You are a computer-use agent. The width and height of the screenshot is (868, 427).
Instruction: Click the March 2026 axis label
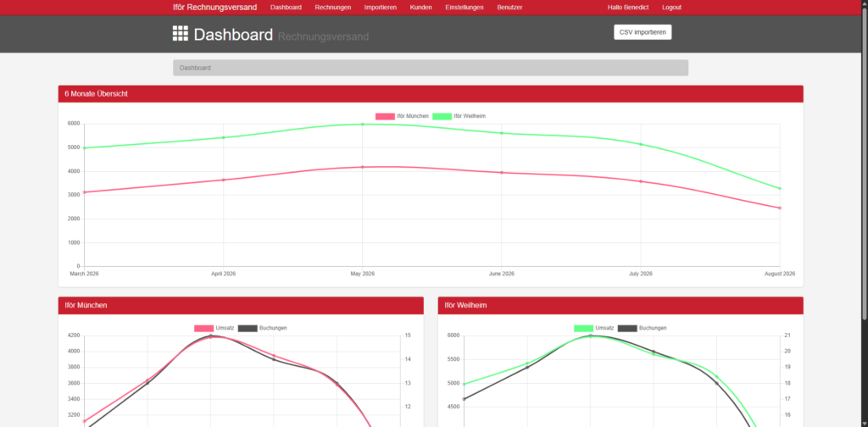pos(84,274)
